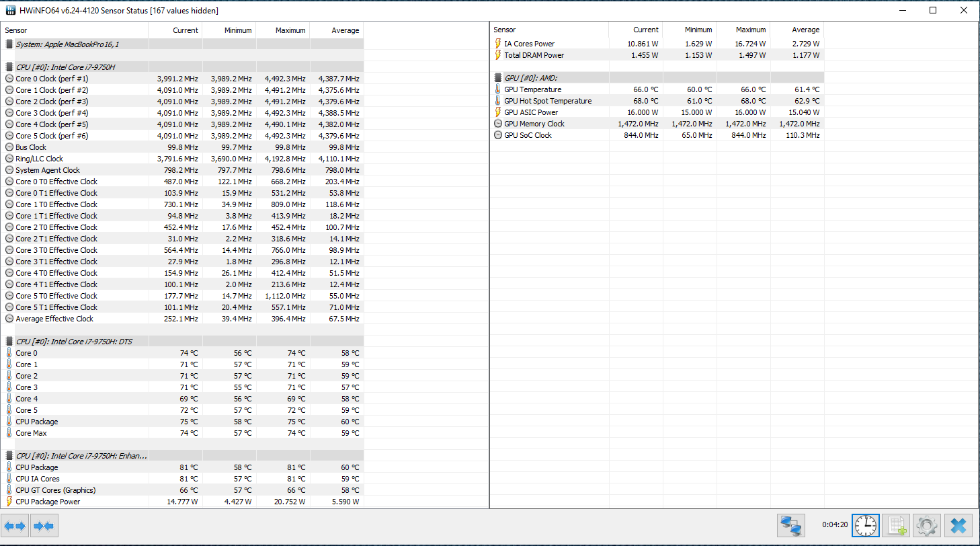The height and width of the screenshot is (546, 980).
Task: Click the 0:04:20 elapsed time readout
Action: pos(835,524)
